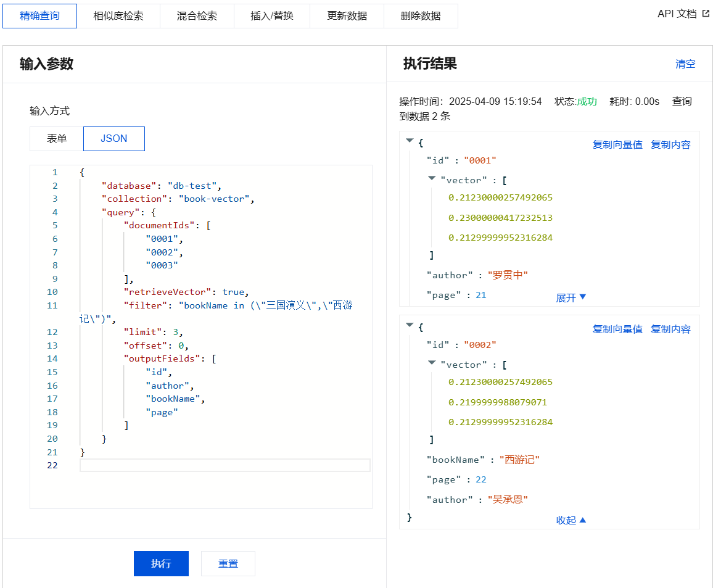Collapse the vector array in record 0002

tap(432, 363)
